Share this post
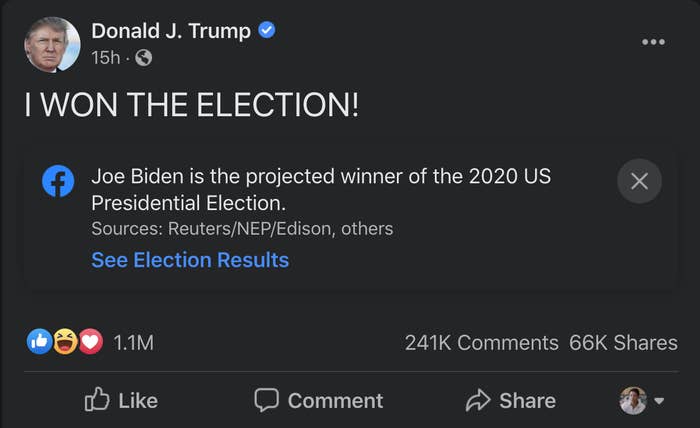The image size is (700, 428). pyautogui.click(x=511, y=400)
